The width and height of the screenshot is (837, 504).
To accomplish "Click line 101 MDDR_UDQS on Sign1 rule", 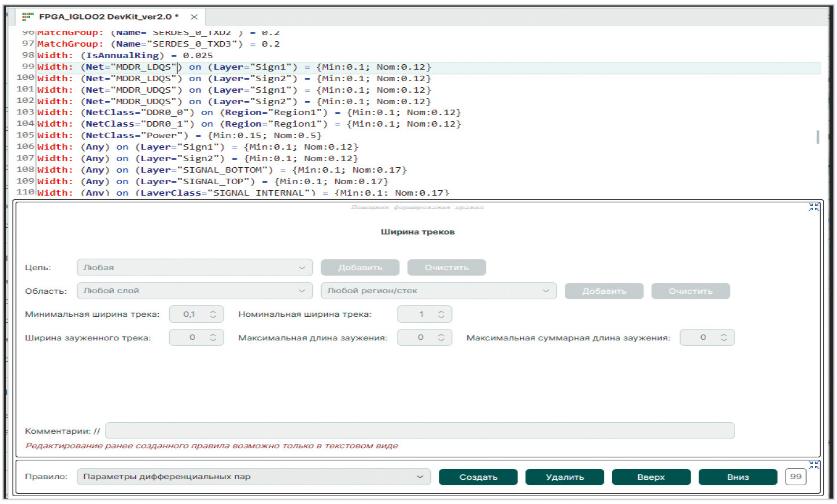I will [x=234, y=90].
